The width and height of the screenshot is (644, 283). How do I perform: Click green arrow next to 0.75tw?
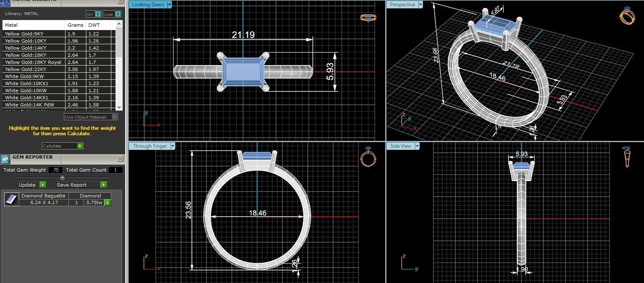(108, 202)
